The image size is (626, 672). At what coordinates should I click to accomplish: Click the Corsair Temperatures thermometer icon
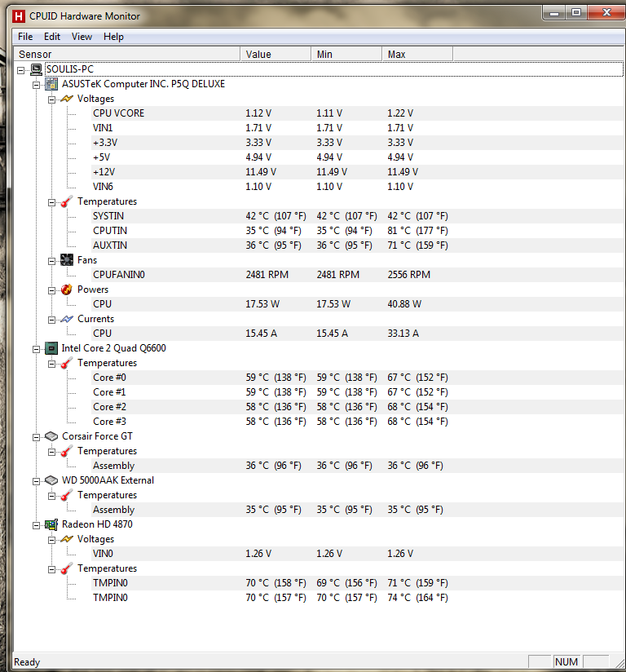tap(66, 451)
